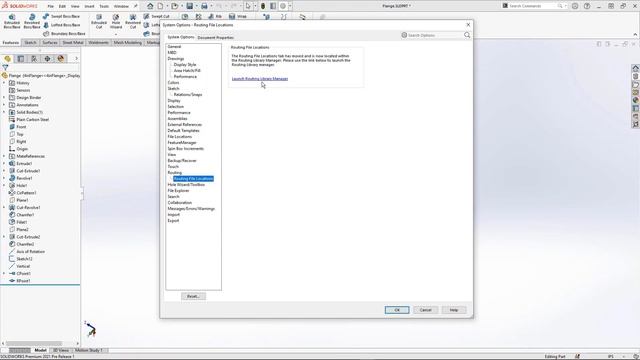Image resolution: width=640 pixels, height=360 pixels.
Task: Click the Extruded Cut tool icon
Action: 99,17
